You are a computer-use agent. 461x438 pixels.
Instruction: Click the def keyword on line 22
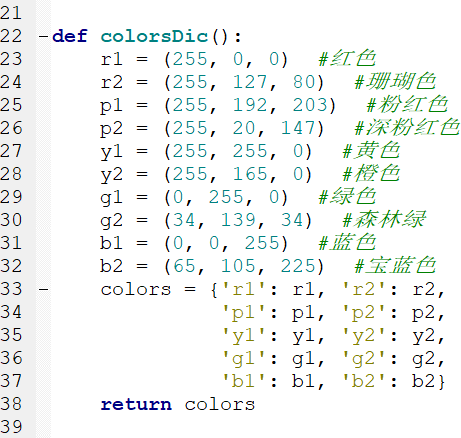[70, 36]
